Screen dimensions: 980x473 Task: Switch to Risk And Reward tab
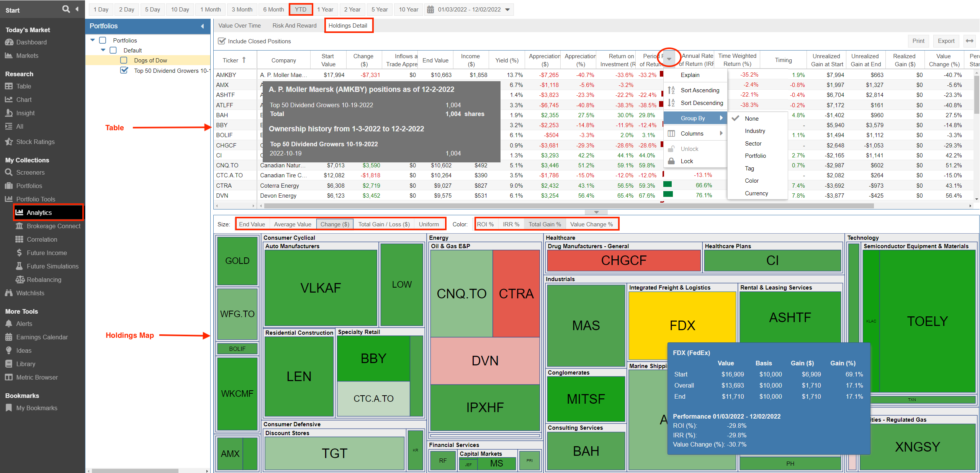click(294, 26)
